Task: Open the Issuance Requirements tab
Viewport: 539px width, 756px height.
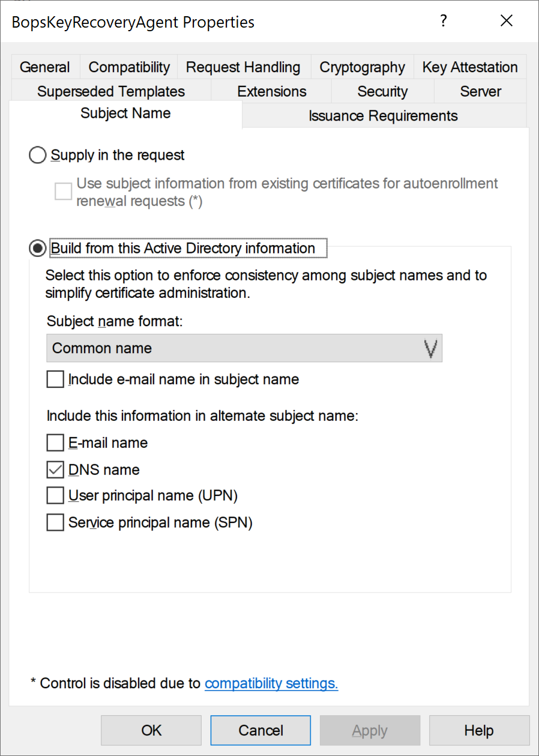Action: [383, 116]
